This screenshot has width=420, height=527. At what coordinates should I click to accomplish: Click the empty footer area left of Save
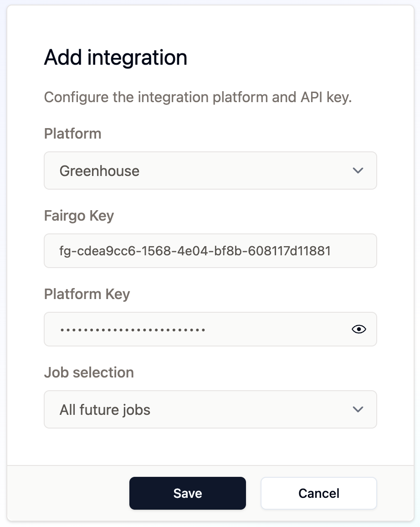point(68,493)
